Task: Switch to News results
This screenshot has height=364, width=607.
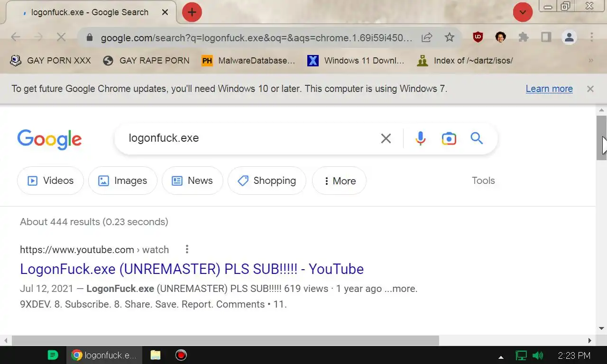Action: click(x=192, y=181)
